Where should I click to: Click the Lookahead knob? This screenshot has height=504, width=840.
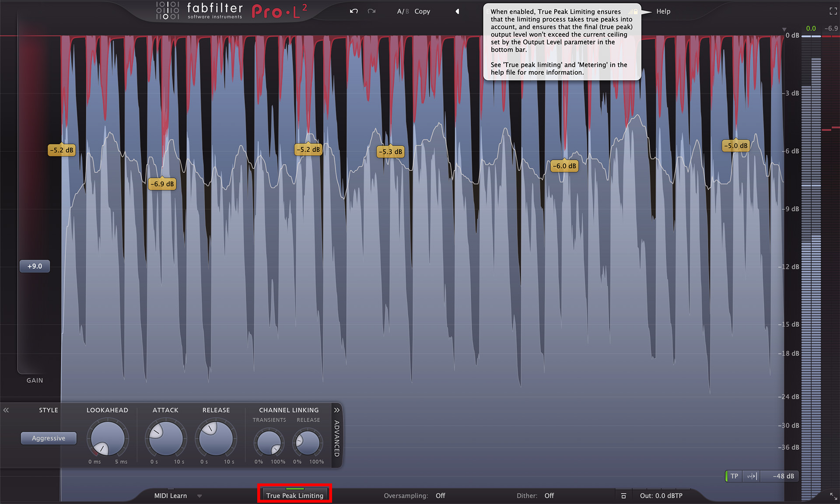[107, 438]
